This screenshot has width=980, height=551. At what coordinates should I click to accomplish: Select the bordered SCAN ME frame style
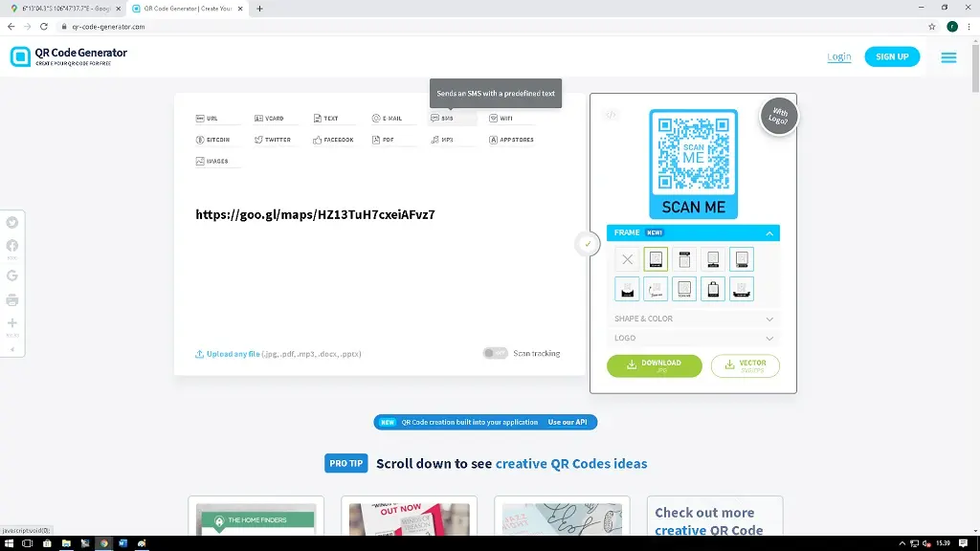pos(684,289)
